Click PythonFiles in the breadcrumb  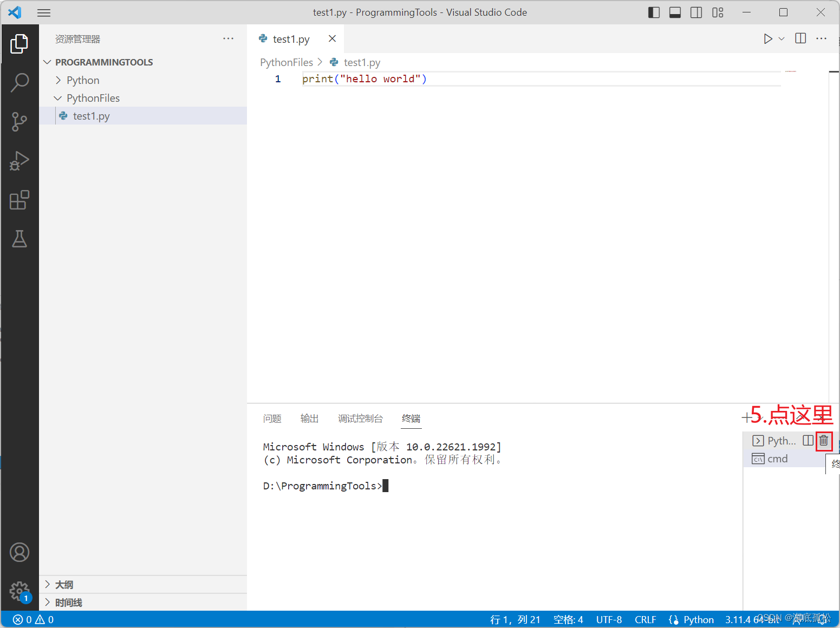tap(286, 62)
